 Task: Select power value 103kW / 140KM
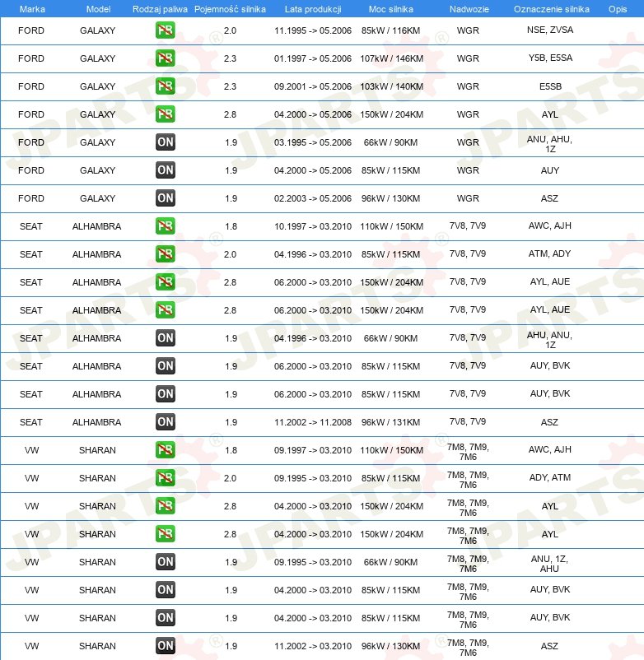tap(391, 86)
